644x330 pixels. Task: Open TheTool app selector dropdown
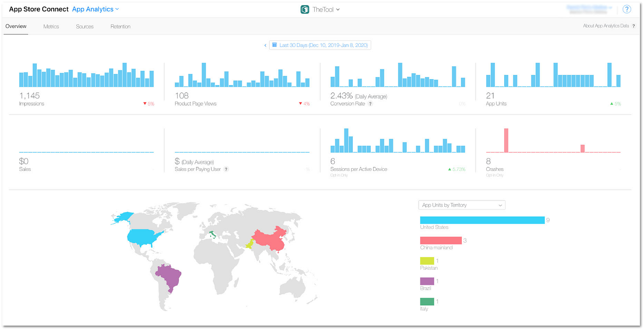326,9
